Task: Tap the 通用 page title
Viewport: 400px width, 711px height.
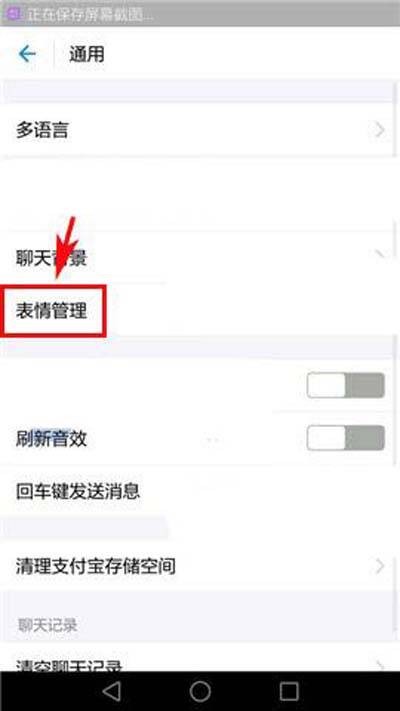Action: pos(87,54)
